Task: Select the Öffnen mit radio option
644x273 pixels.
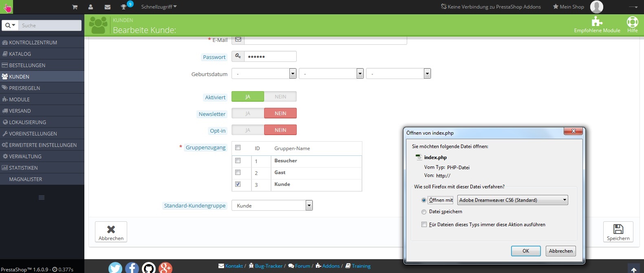Action: (x=424, y=200)
